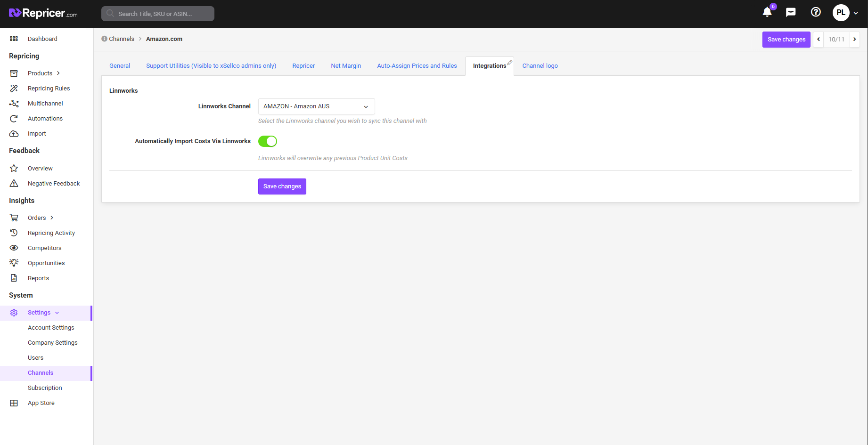Open Reports from sidebar

(38, 278)
